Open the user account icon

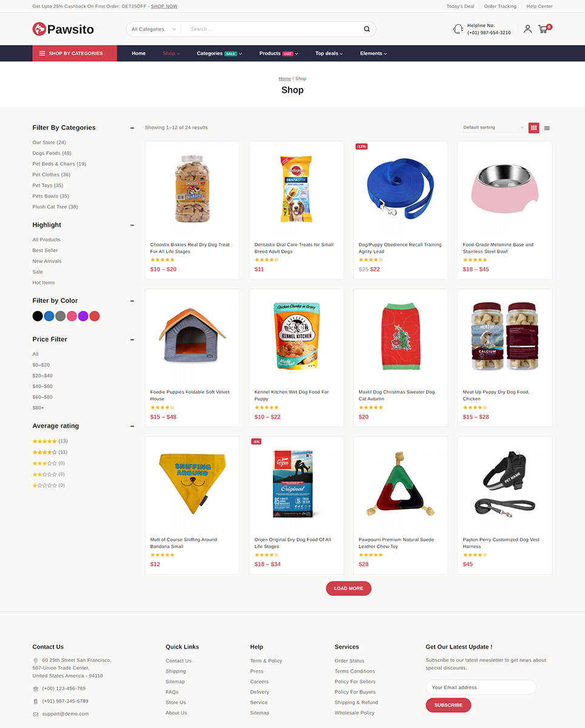(527, 29)
